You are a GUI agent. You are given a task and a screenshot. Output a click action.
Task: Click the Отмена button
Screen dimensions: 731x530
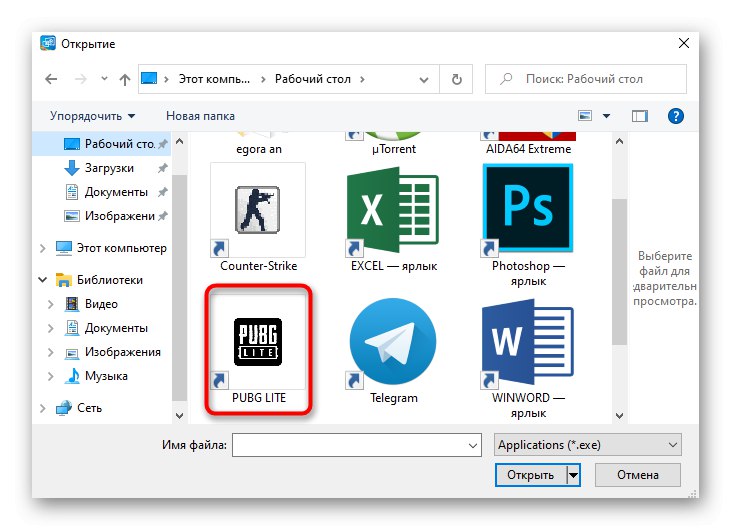(638, 475)
